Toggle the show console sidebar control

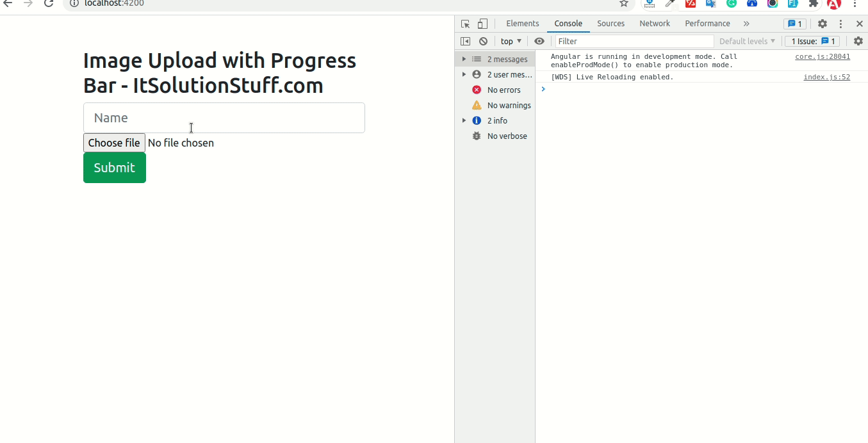point(465,40)
